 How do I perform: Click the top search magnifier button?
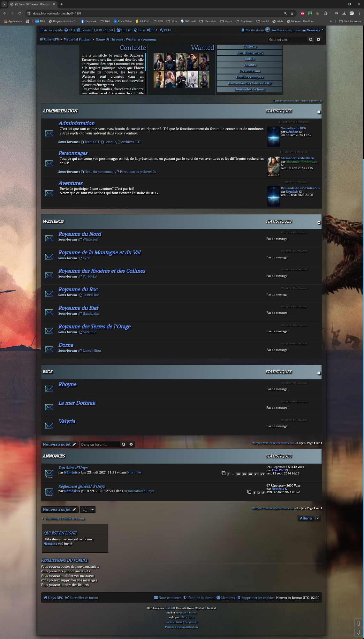pos(311,40)
